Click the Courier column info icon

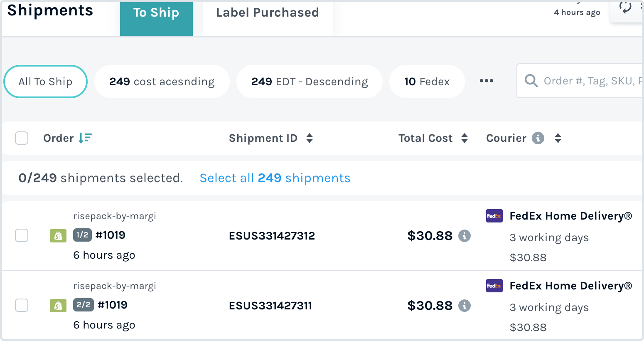pyautogui.click(x=538, y=138)
